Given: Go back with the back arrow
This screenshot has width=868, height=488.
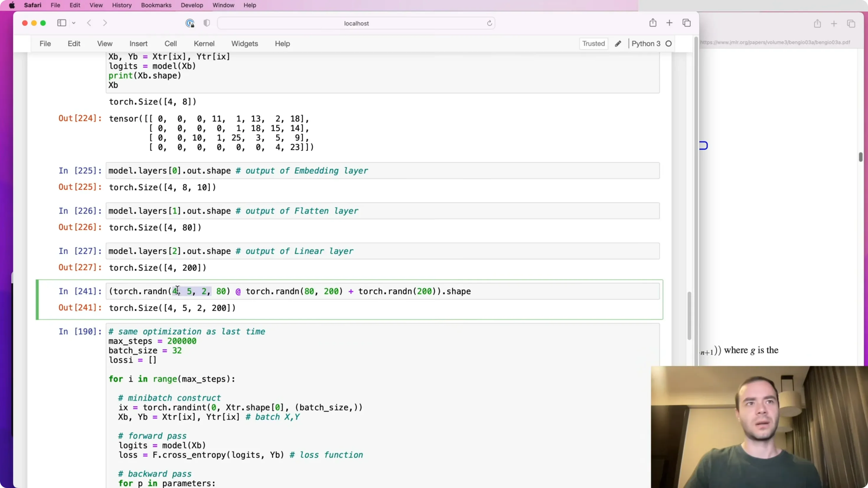Looking at the screenshot, I should (x=89, y=23).
